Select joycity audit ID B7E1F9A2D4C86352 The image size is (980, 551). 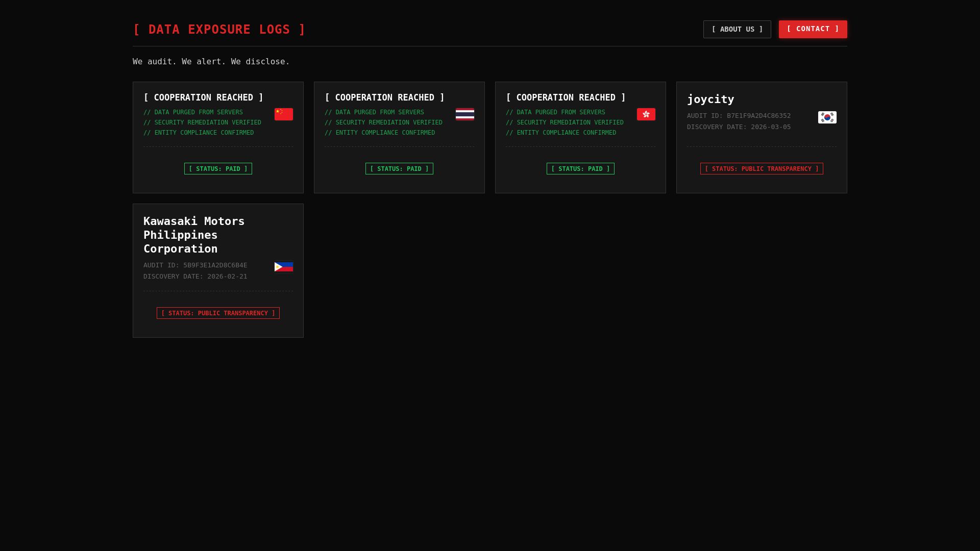(x=758, y=116)
